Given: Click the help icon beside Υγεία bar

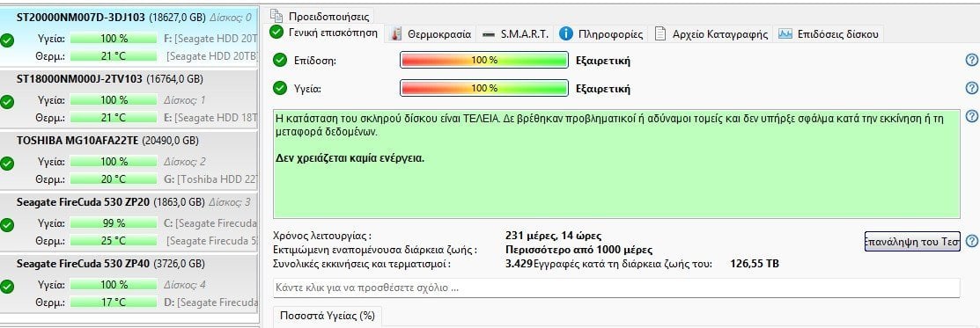Looking at the screenshot, I should (x=971, y=88).
